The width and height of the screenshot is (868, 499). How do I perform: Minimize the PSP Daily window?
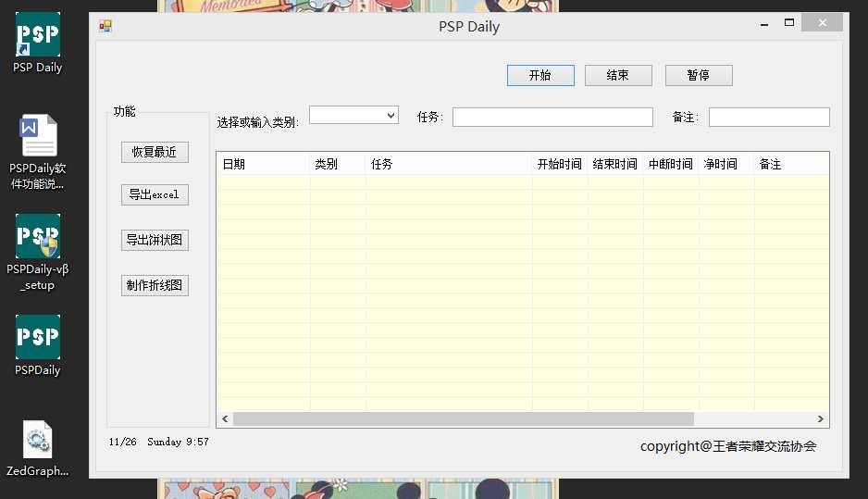[x=764, y=23]
